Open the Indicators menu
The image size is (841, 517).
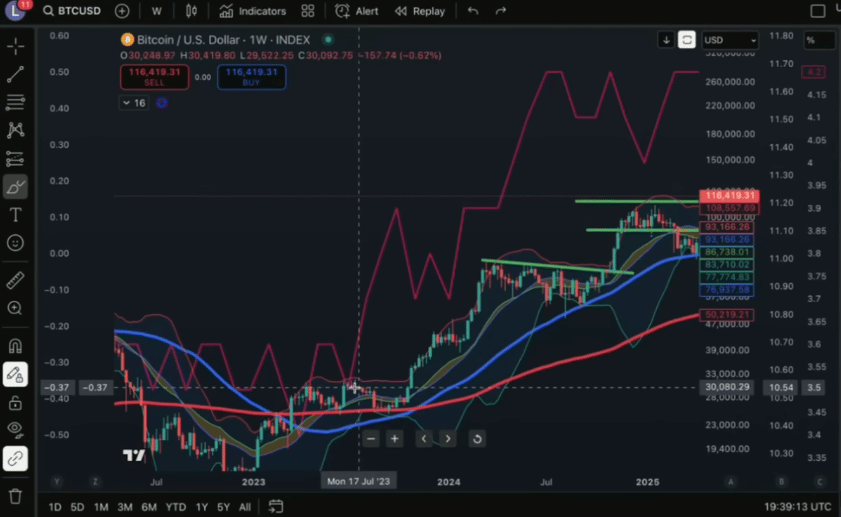tap(253, 11)
